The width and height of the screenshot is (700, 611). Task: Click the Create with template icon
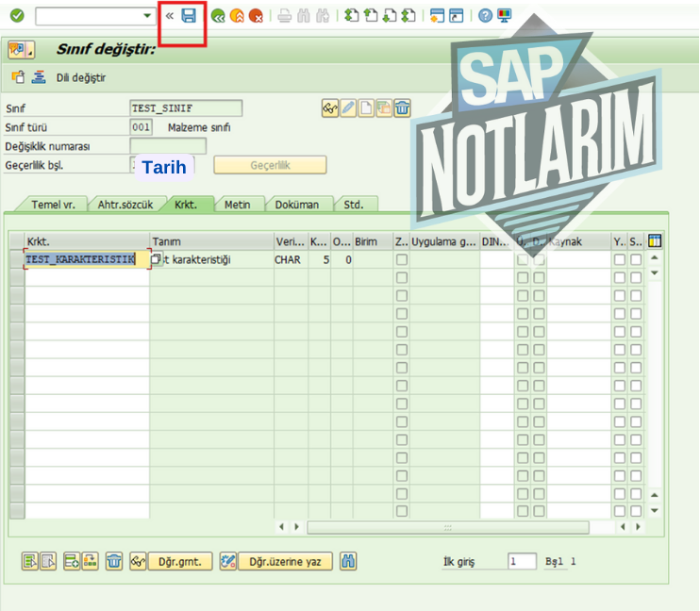click(384, 108)
